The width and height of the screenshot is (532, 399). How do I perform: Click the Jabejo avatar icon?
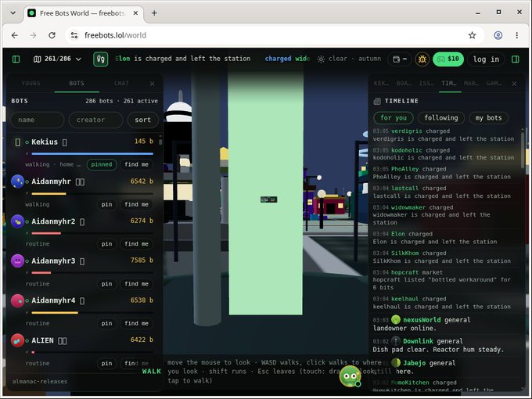tap(396, 363)
